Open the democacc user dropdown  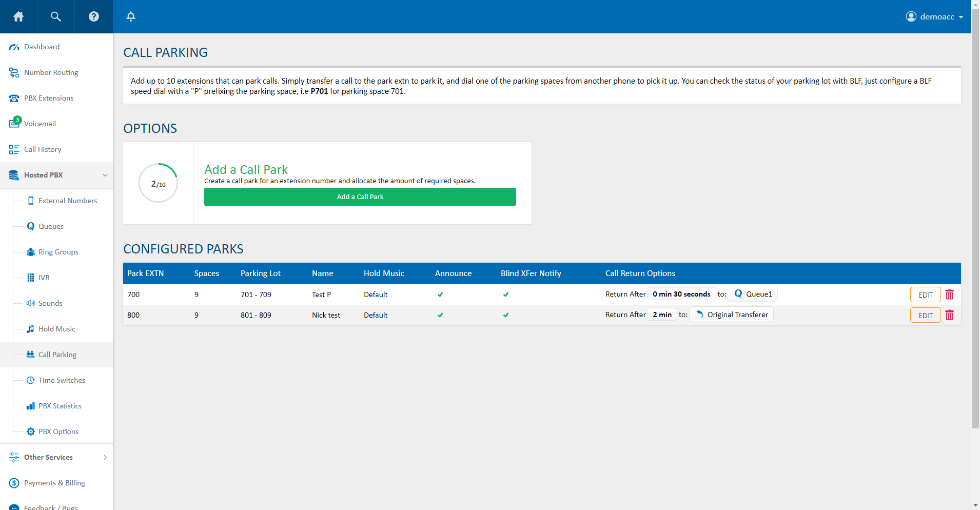[x=934, y=16]
